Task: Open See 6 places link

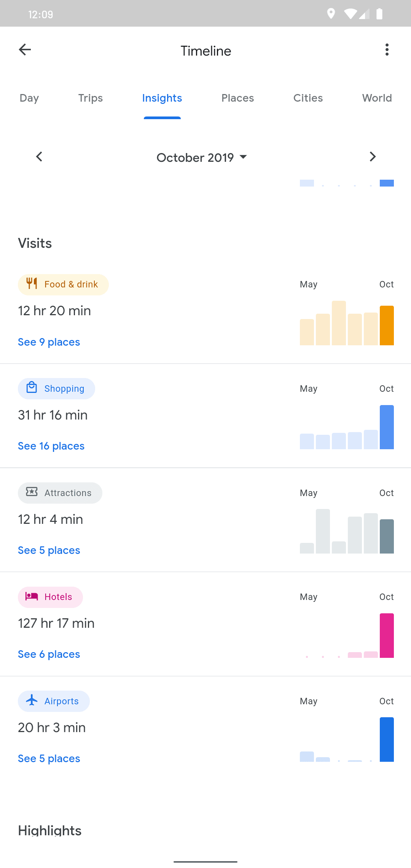Action: (x=49, y=654)
